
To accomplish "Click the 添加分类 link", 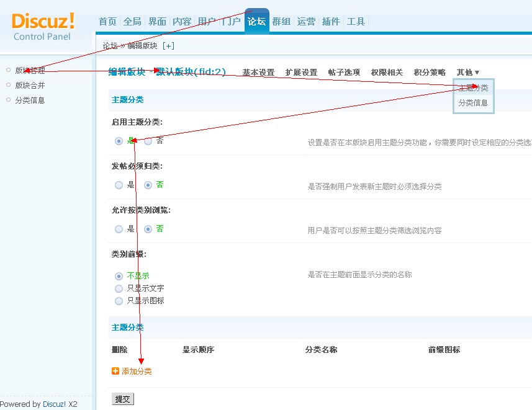I will [x=137, y=372].
